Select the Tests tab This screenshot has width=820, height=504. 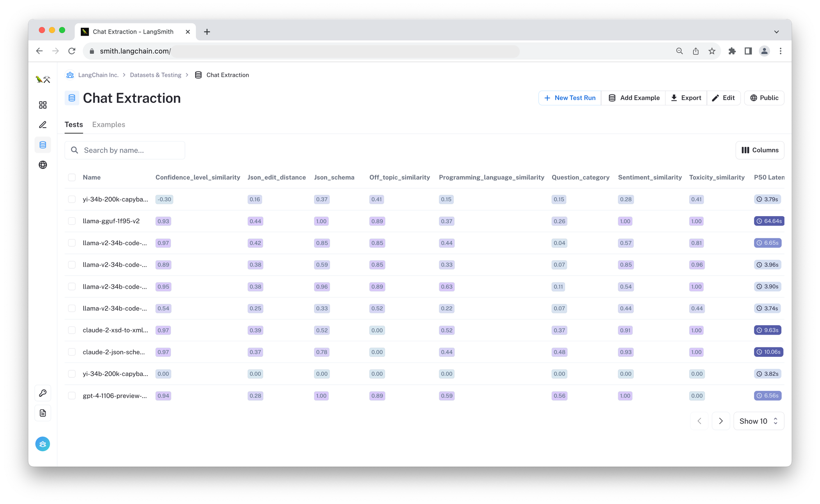[74, 125]
